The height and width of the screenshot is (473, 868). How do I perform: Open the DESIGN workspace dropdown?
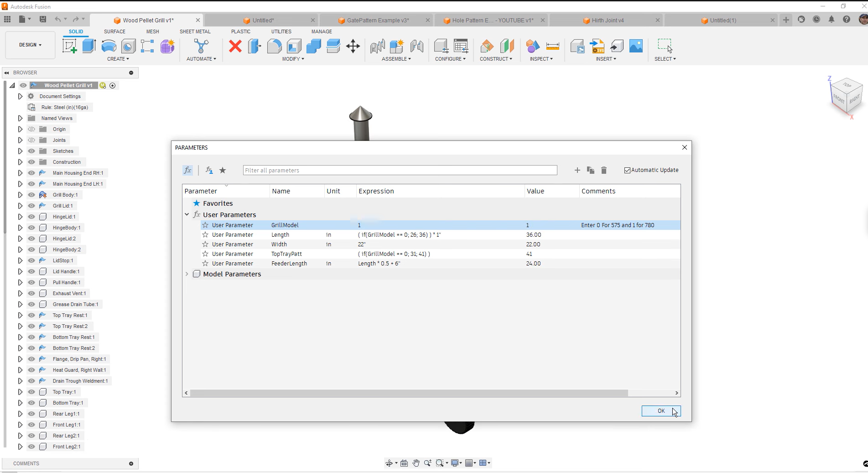pyautogui.click(x=30, y=45)
